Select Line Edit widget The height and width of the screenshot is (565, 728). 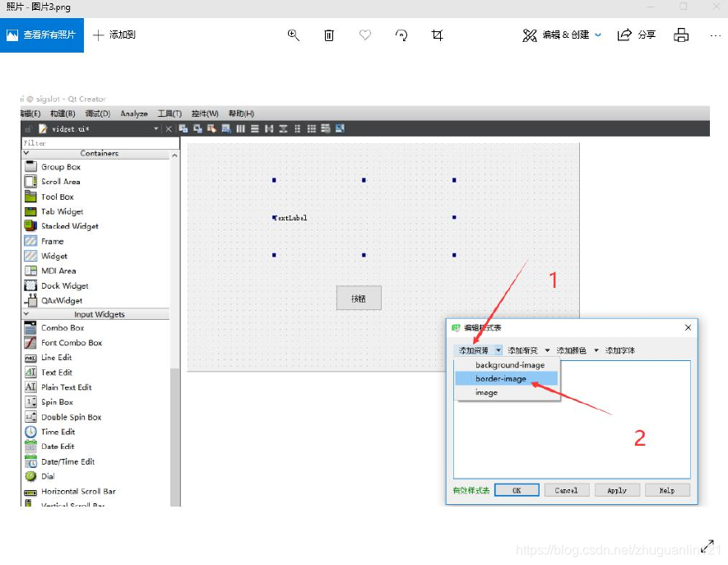pyautogui.click(x=56, y=357)
